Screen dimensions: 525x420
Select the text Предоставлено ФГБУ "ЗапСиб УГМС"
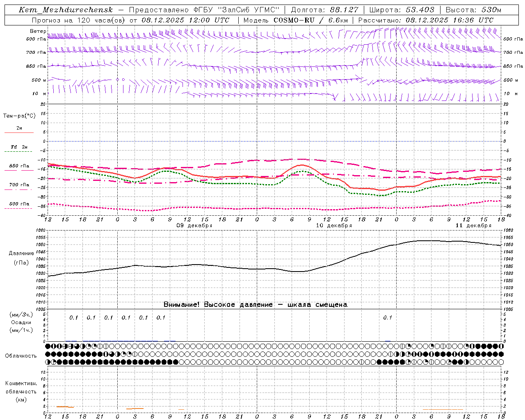coord(204,10)
